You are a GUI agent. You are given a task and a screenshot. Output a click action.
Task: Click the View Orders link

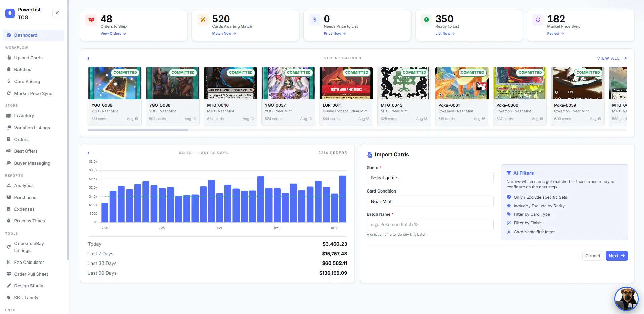coord(113,34)
